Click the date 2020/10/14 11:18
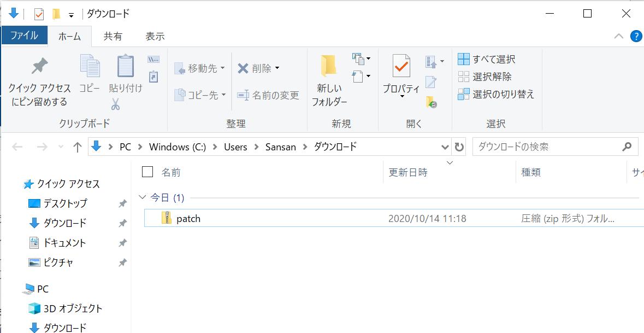This screenshot has height=333, width=644. [x=427, y=218]
